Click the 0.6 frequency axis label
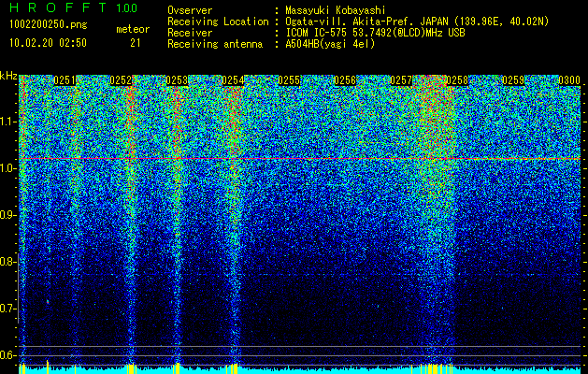 (7, 355)
